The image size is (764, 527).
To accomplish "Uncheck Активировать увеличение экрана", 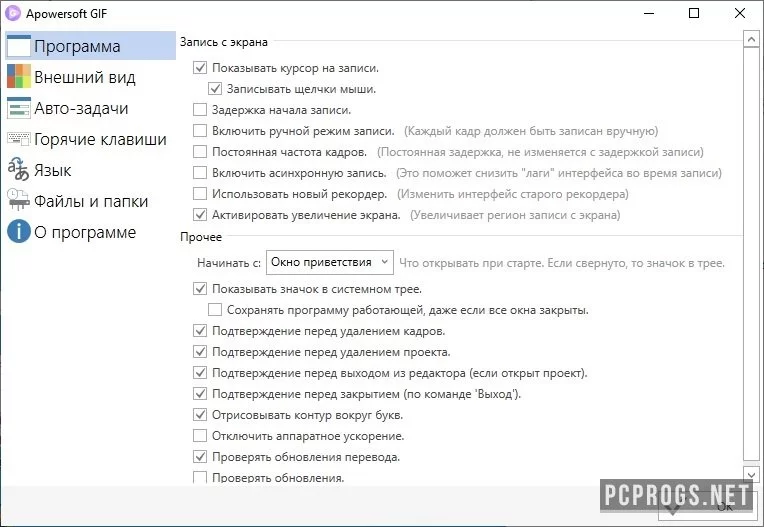I will tap(200, 214).
